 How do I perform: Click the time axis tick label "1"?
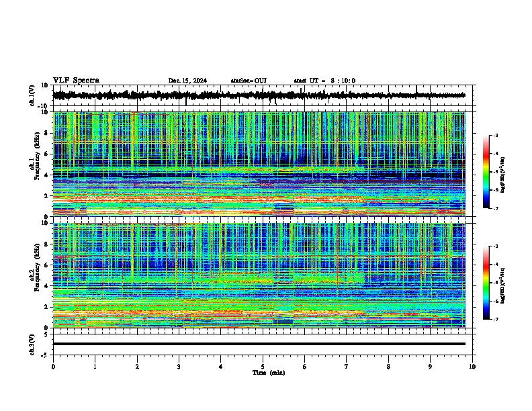tap(95, 367)
